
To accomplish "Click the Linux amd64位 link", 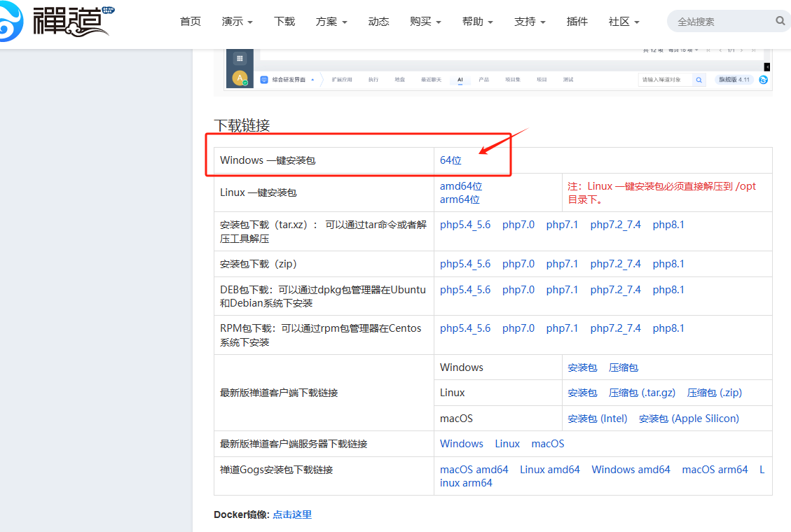I will pyautogui.click(x=460, y=186).
